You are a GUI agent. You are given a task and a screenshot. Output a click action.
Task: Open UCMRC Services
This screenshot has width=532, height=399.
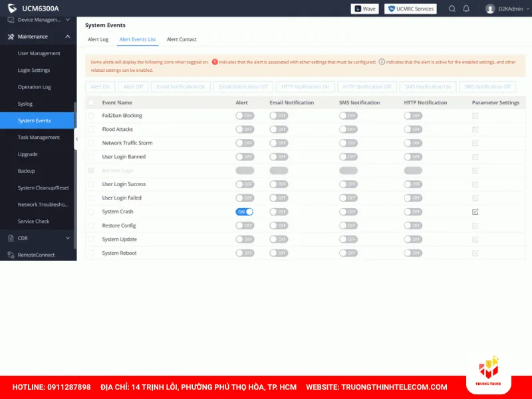410,9
